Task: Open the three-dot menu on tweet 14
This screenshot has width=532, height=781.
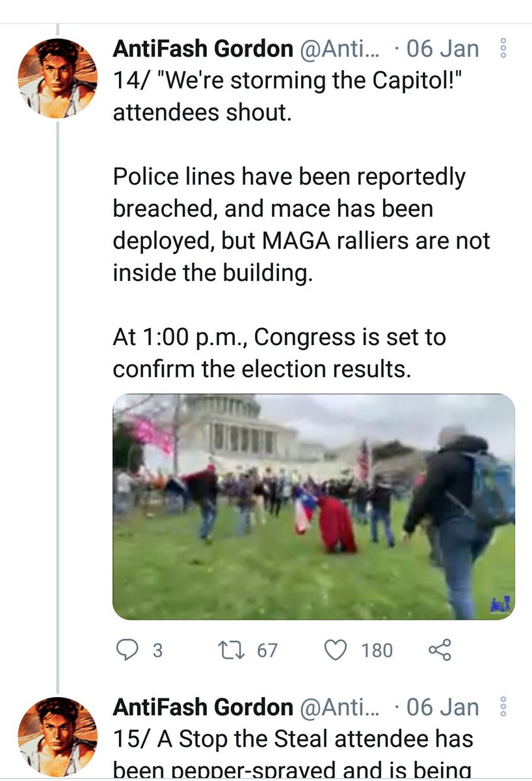Action: pyautogui.click(x=502, y=49)
